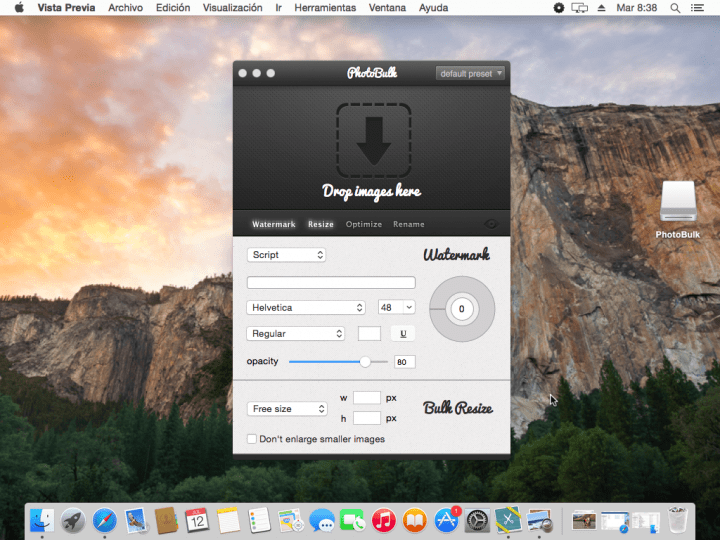This screenshot has height=540, width=720.
Task: Open Finder from the dock
Action: tap(42, 521)
